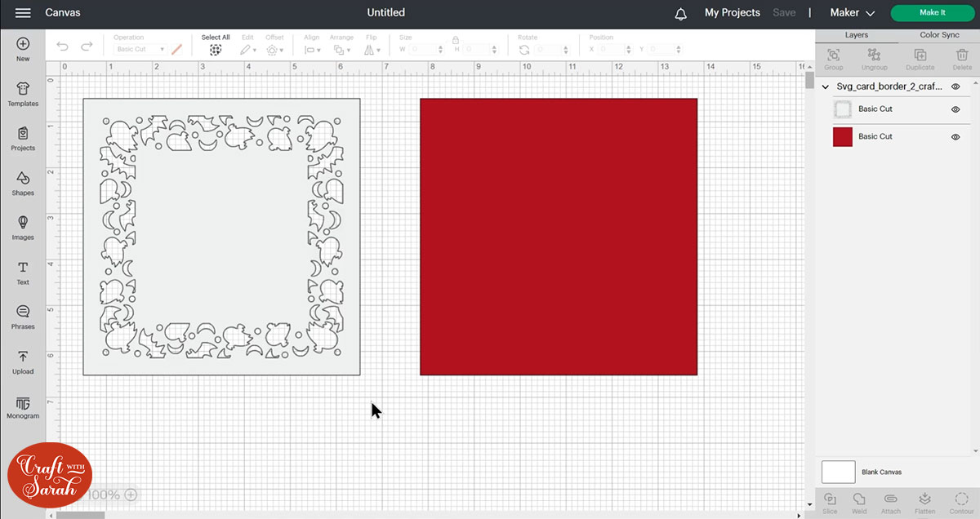The image size is (980, 519).
Task: Toggle visibility of Svg_card_border group
Action: (x=955, y=86)
